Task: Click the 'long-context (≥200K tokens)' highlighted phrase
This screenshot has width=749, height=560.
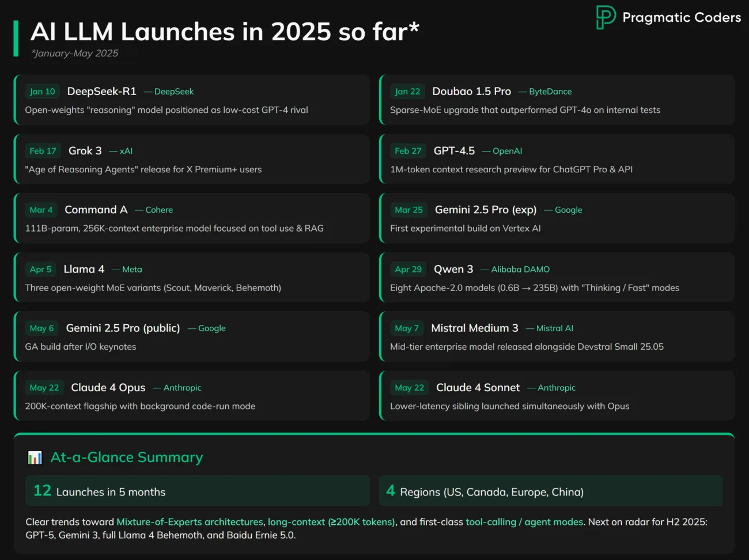Action: tap(331, 522)
